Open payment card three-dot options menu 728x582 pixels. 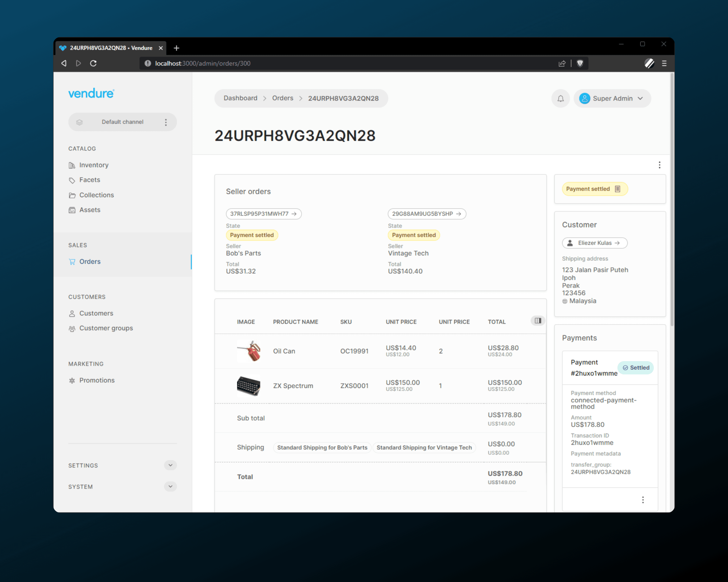point(643,500)
